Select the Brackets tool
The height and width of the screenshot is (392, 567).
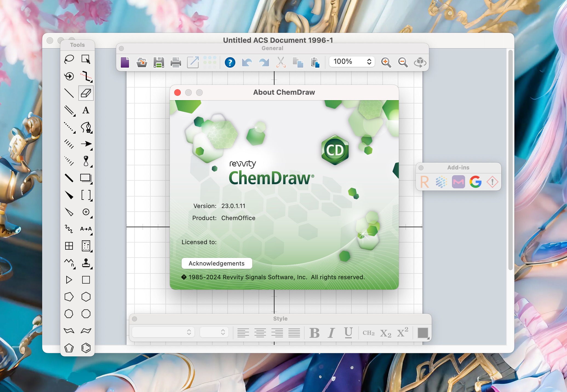click(86, 195)
